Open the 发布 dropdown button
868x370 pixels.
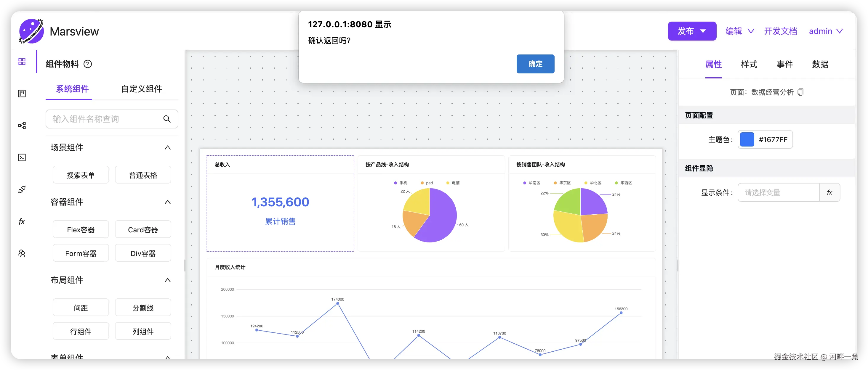point(692,31)
